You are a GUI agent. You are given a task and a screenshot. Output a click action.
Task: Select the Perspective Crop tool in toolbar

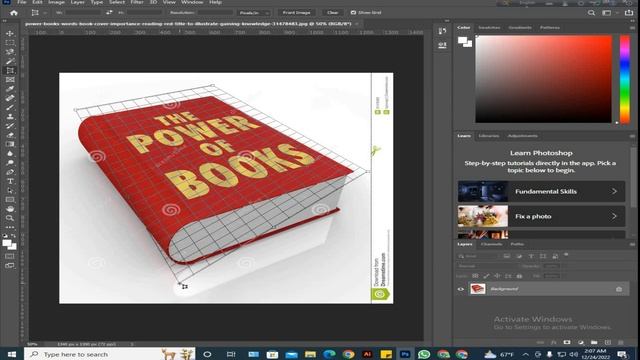pyautogui.click(x=10, y=71)
